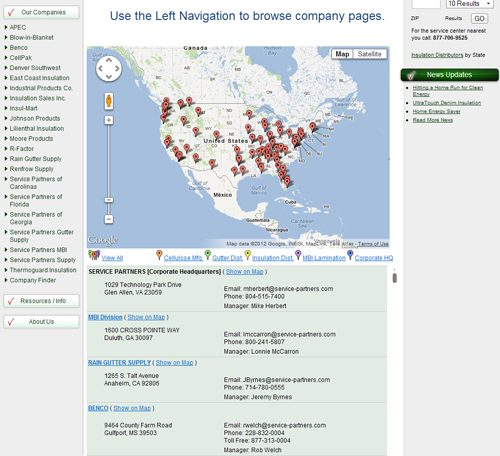Open the Cellulose Mfg. filter link

click(183, 258)
